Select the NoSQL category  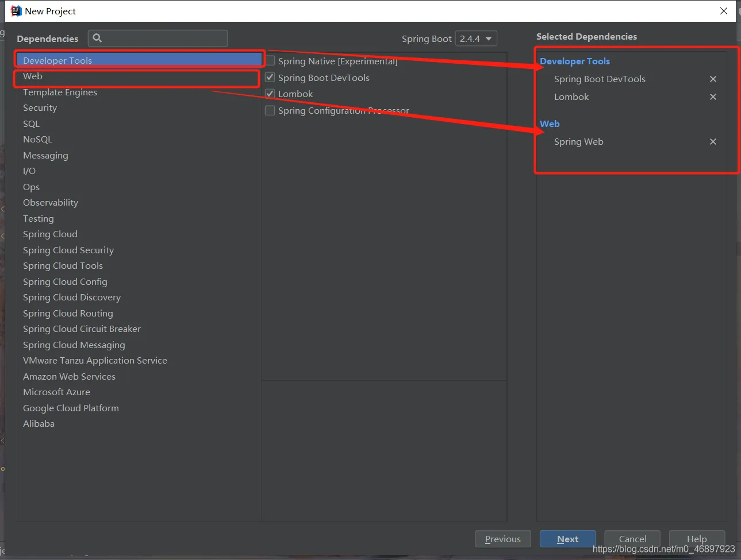click(139, 140)
